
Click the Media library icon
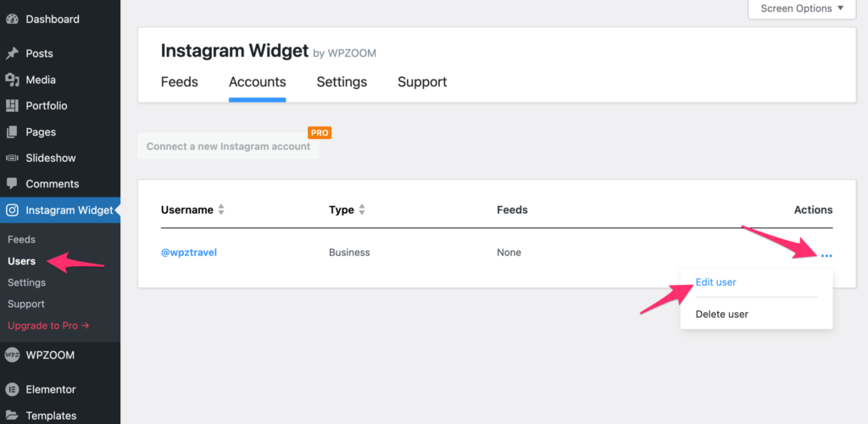tap(12, 80)
